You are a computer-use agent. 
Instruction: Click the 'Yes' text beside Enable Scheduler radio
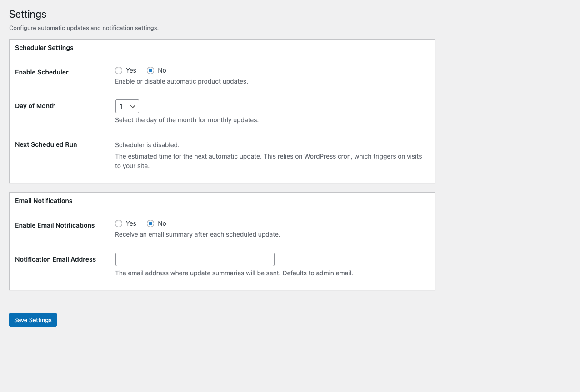131,70
